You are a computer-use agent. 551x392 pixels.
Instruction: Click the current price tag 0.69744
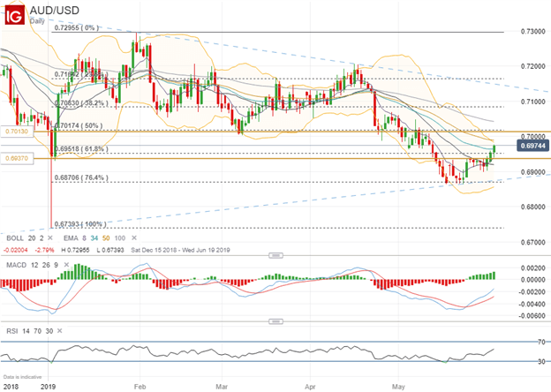(533, 146)
